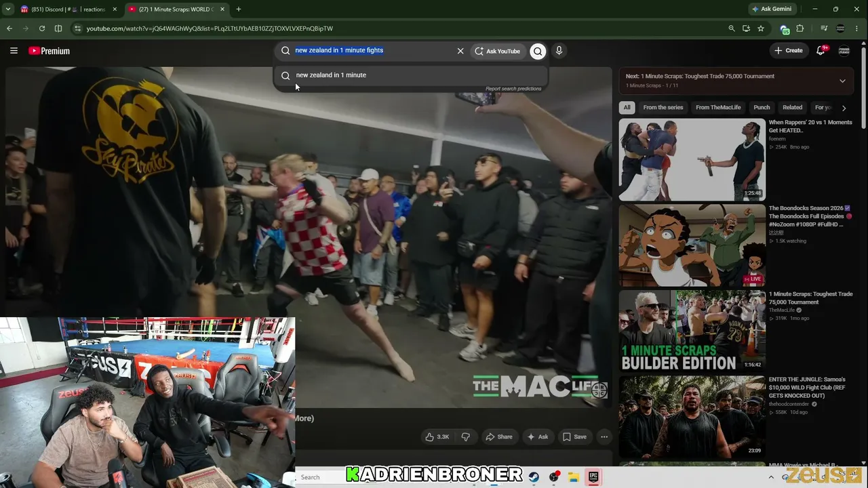
Task: Open the Boondocks Season 2026 live thumbnail
Action: tap(692, 245)
